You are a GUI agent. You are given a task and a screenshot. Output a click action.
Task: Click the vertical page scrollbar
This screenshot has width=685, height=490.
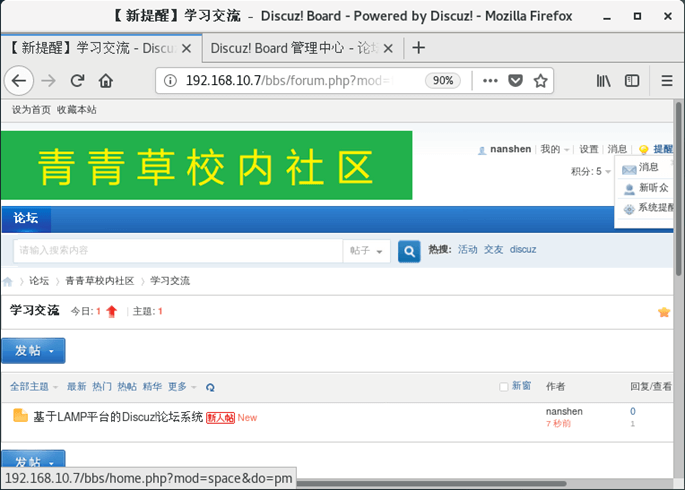click(678, 189)
